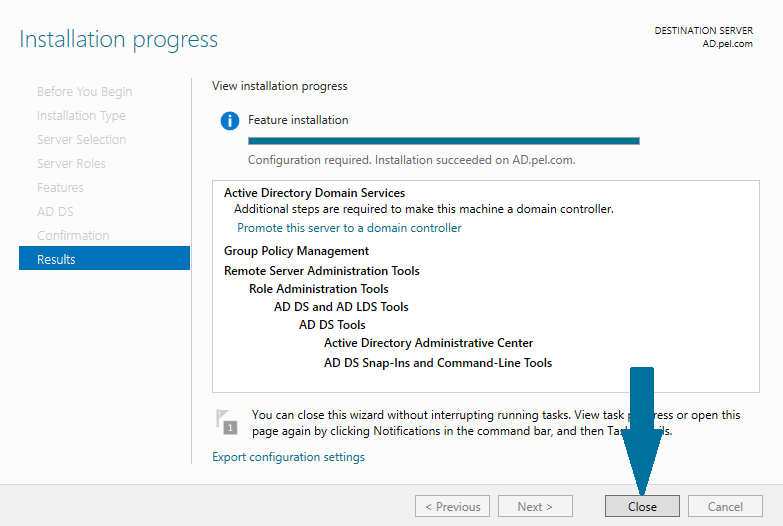
Task: Click the Previous button
Action: 452,507
